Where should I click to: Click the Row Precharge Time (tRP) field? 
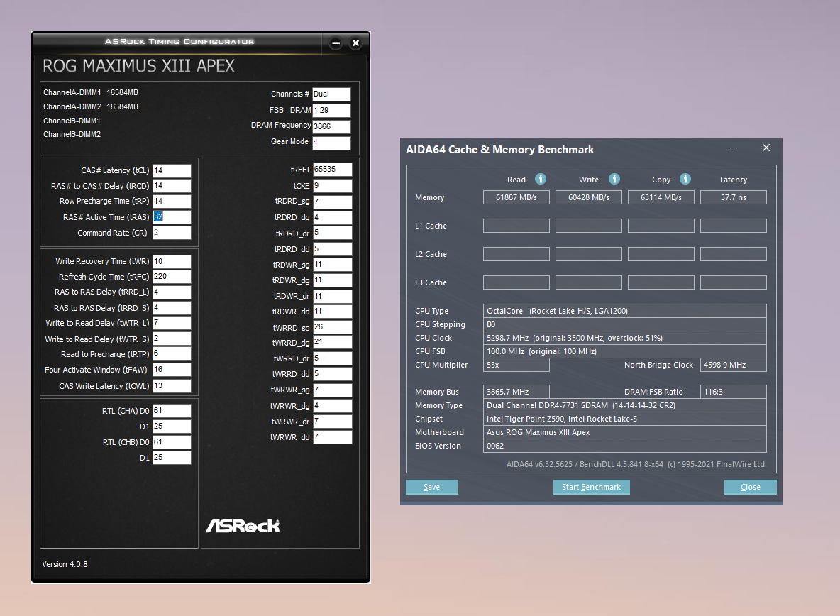pyautogui.click(x=172, y=202)
